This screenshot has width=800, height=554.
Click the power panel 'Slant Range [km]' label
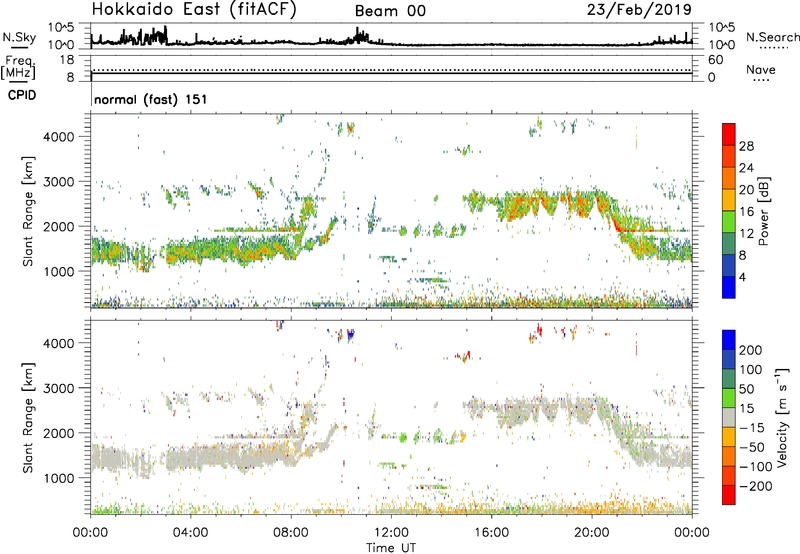pos(28,211)
